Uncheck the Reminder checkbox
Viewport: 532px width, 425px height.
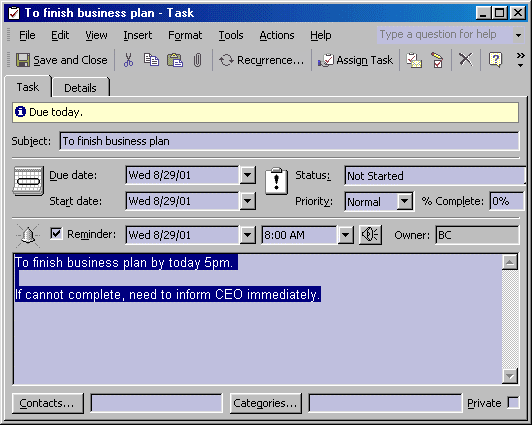click(x=56, y=234)
